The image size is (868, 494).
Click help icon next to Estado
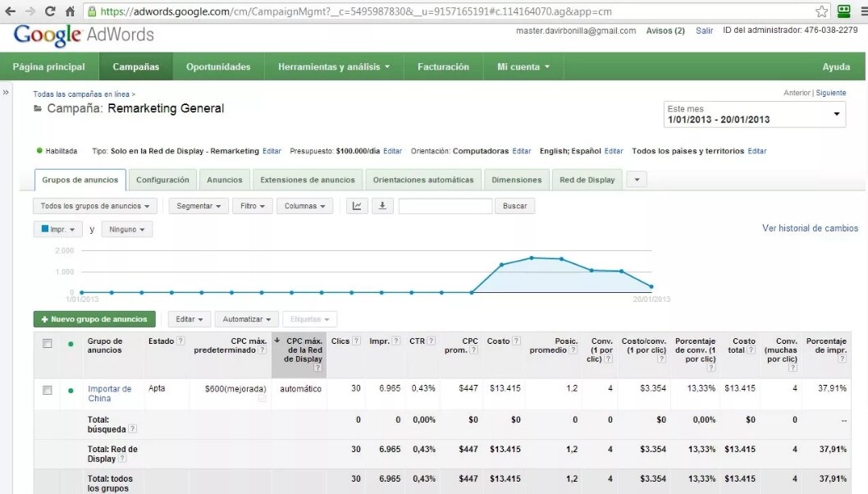pyautogui.click(x=180, y=341)
